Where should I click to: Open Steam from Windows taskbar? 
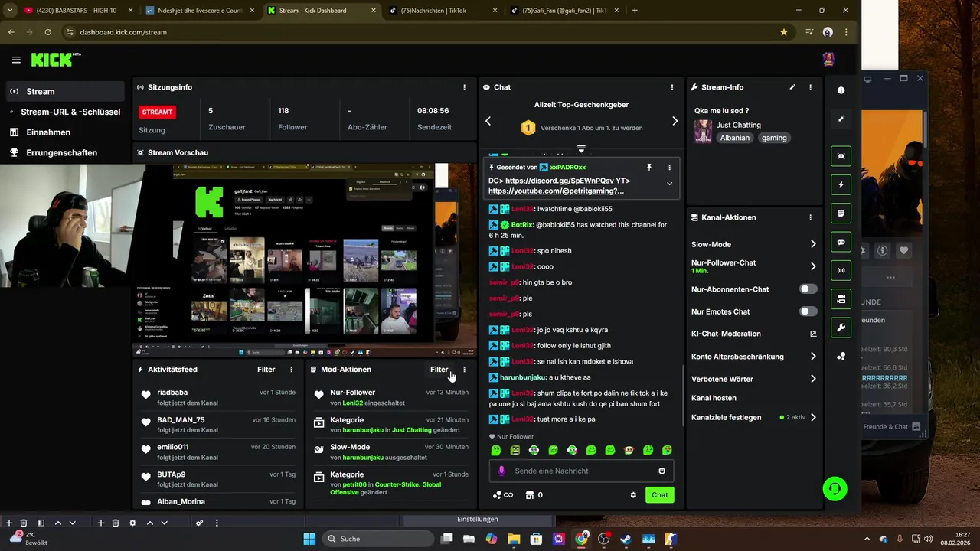click(x=626, y=539)
